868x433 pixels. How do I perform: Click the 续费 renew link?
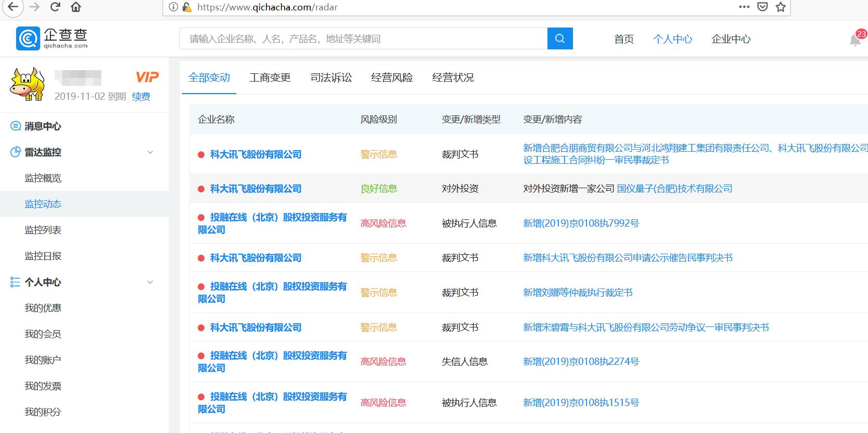point(141,96)
